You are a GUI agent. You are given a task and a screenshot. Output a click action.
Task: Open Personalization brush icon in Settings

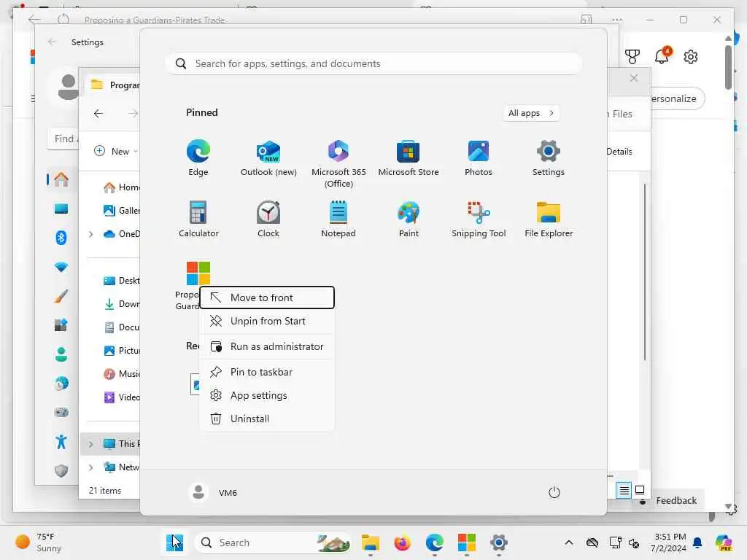click(61, 296)
